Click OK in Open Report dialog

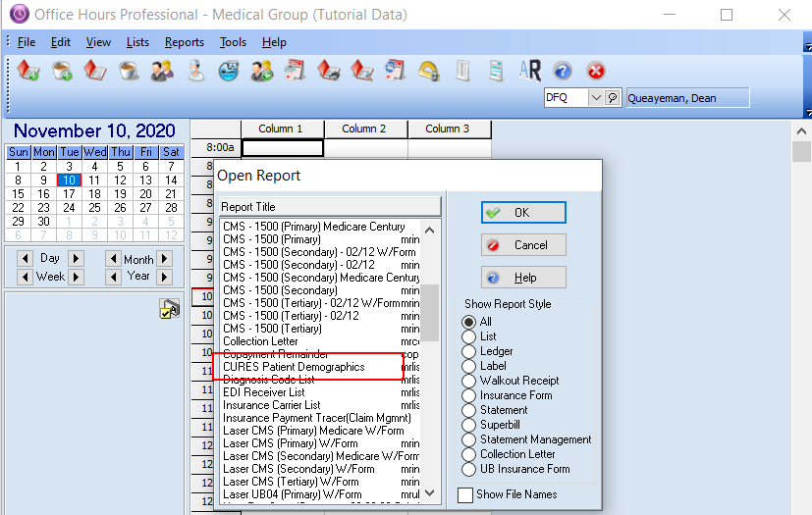point(523,213)
